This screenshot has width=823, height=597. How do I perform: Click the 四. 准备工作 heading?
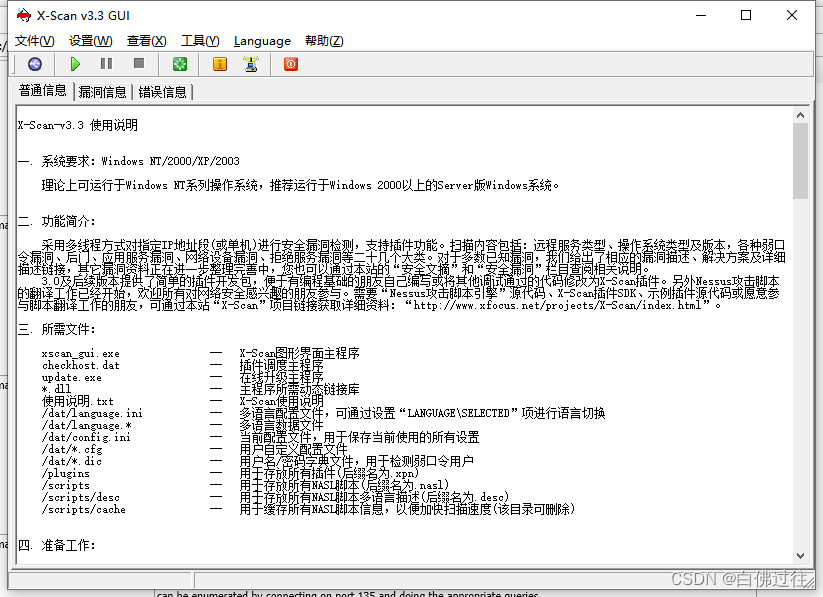tap(57, 545)
